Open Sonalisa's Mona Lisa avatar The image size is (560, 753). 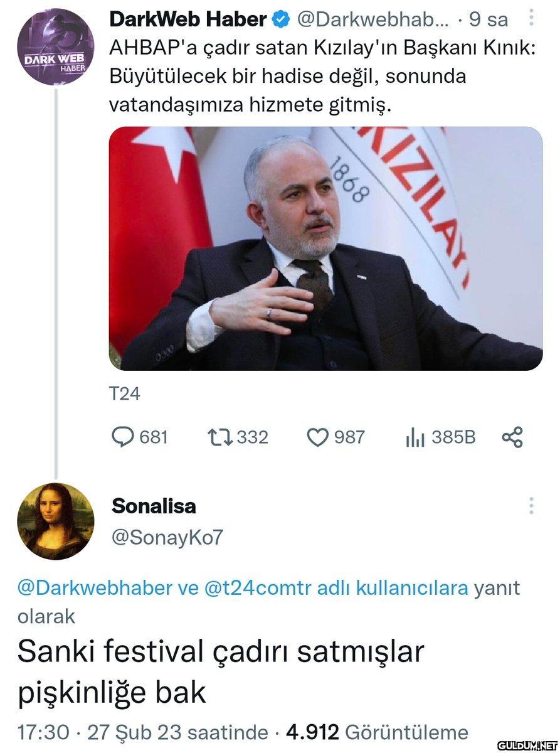pyautogui.click(x=55, y=521)
